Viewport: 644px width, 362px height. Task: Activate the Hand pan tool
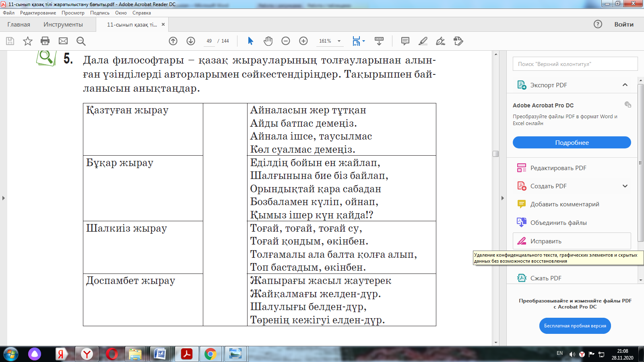(268, 41)
